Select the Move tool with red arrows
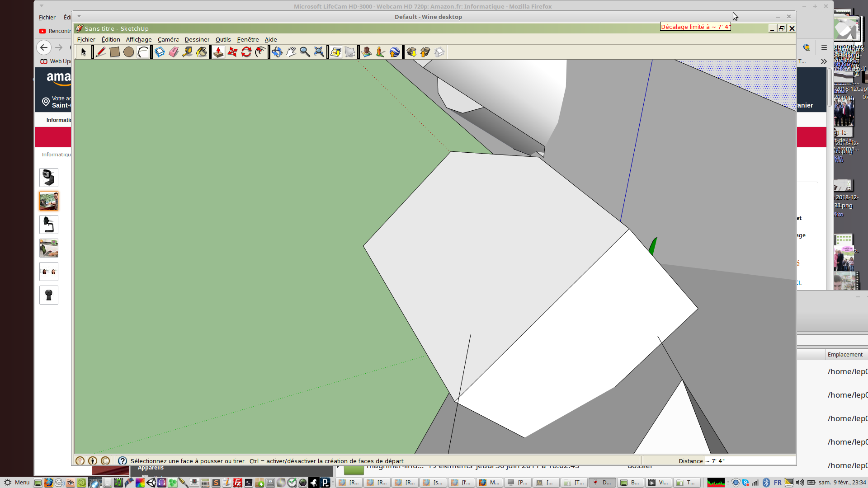Image resolution: width=868 pixels, height=488 pixels. tap(232, 52)
